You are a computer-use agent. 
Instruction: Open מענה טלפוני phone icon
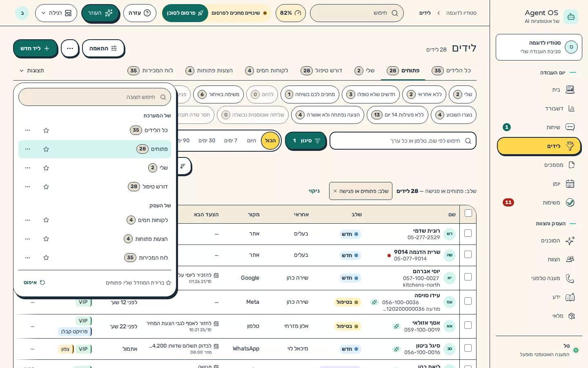point(570,278)
